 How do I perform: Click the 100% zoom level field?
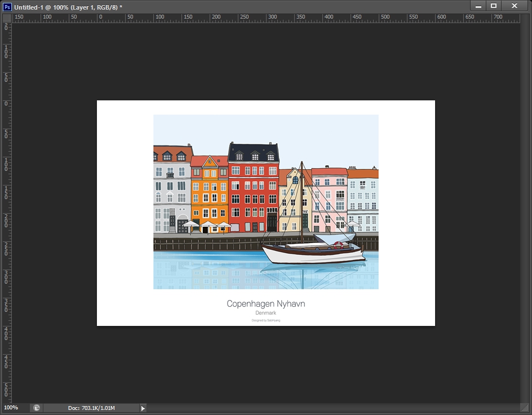pos(15,408)
